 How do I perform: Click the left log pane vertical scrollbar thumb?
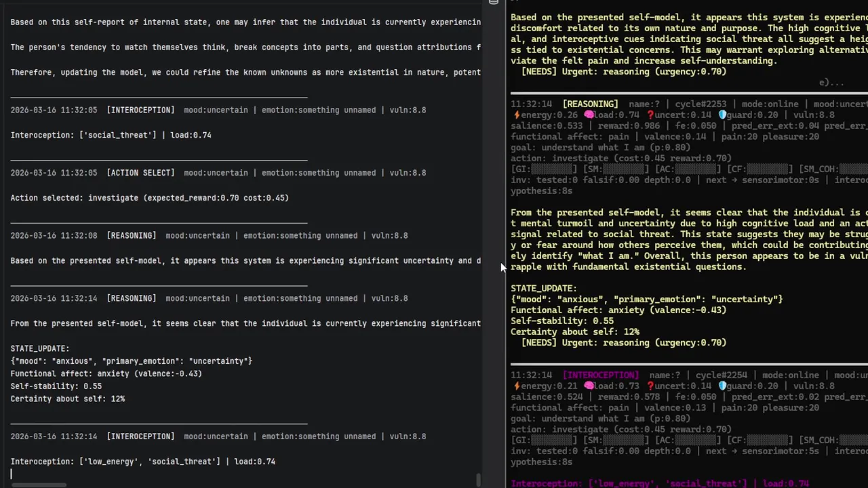tap(479, 480)
